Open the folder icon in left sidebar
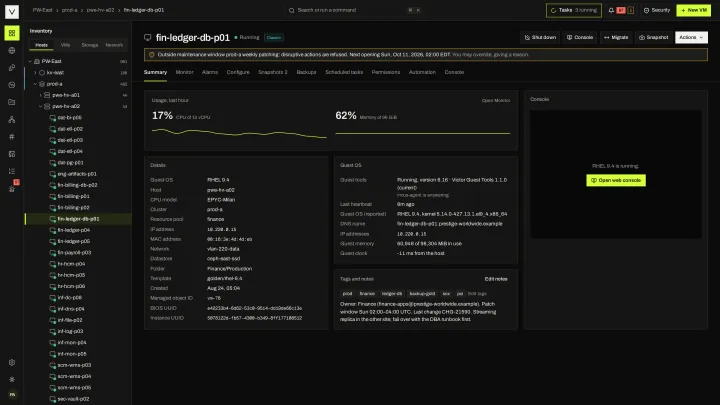This screenshot has height=405, width=720. point(12,102)
